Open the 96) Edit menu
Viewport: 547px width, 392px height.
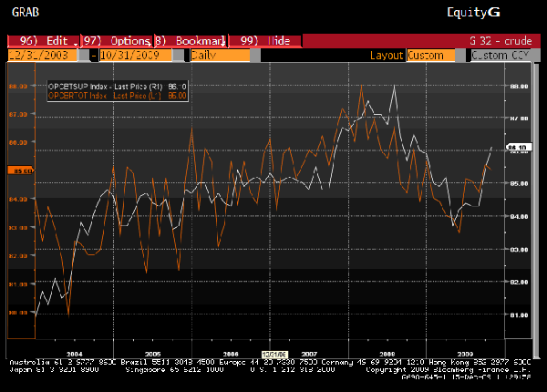40,41
